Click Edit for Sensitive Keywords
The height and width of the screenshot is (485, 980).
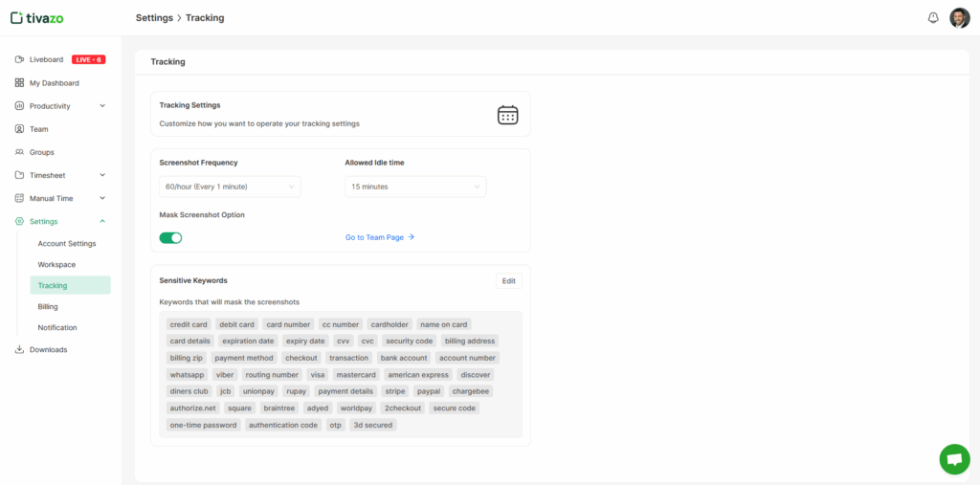[509, 281]
